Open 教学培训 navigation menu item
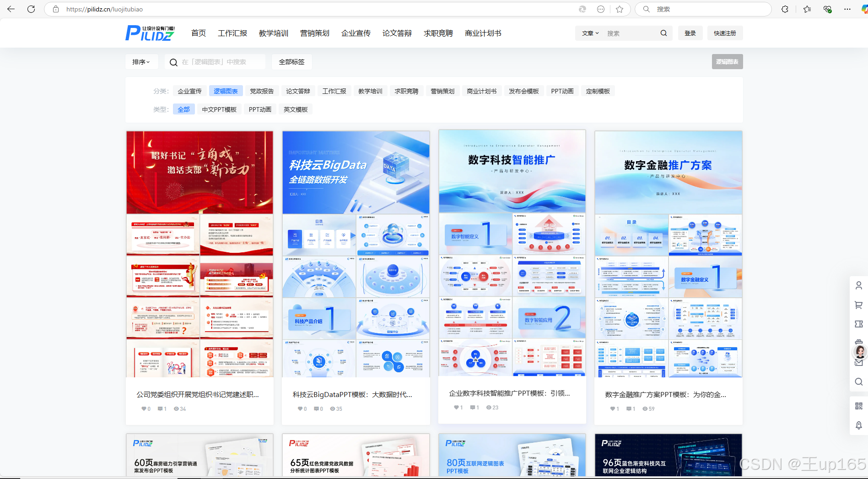 point(274,33)
